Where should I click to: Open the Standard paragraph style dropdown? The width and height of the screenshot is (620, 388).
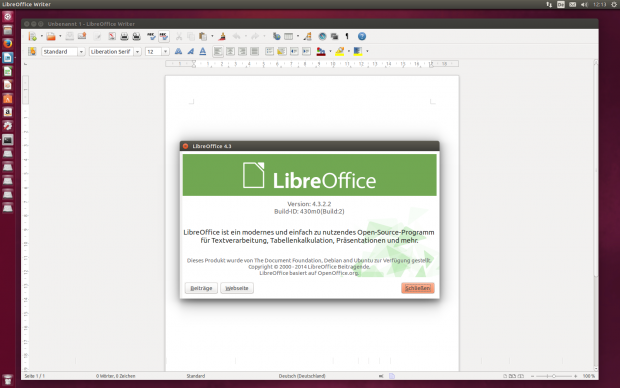click(x=81, y=52)
